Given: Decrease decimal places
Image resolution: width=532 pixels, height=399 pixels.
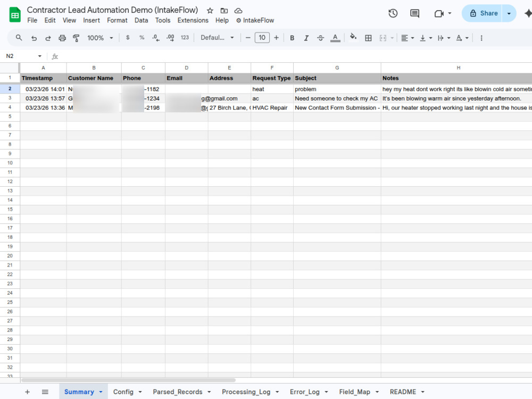Looking at the screenshot, I should 156,38.
